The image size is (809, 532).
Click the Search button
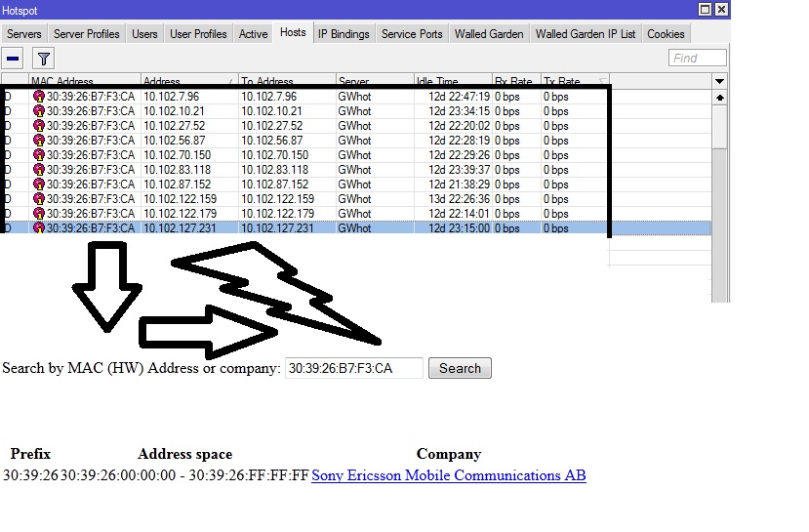point(460,368)
